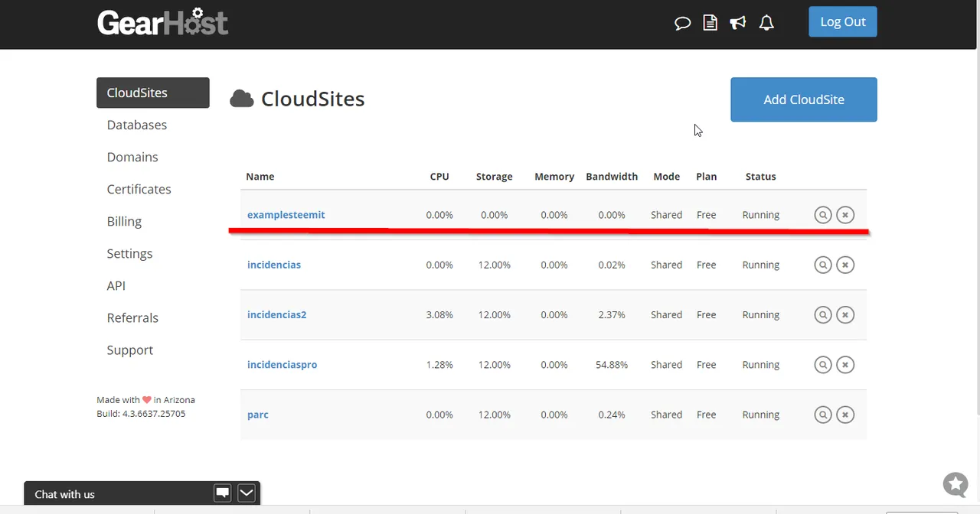This screenshot has height=514, width=980.
Task: Open the examplesteemit site link
Action: click(x=286, y=215)
